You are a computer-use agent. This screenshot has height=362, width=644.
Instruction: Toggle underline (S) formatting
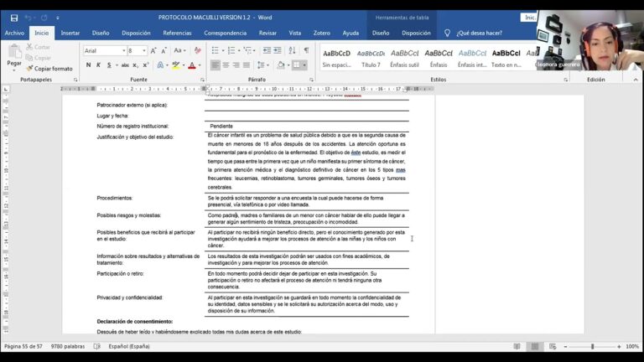[109, 65]
